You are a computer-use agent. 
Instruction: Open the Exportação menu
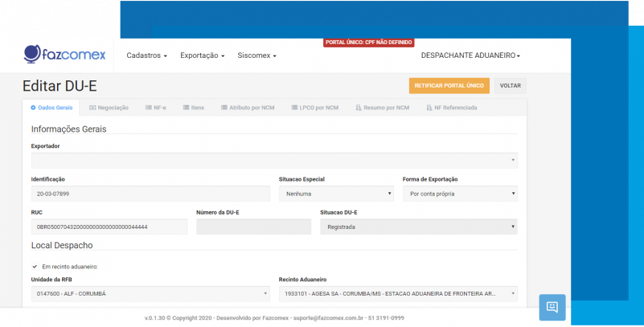pos(202,56)
